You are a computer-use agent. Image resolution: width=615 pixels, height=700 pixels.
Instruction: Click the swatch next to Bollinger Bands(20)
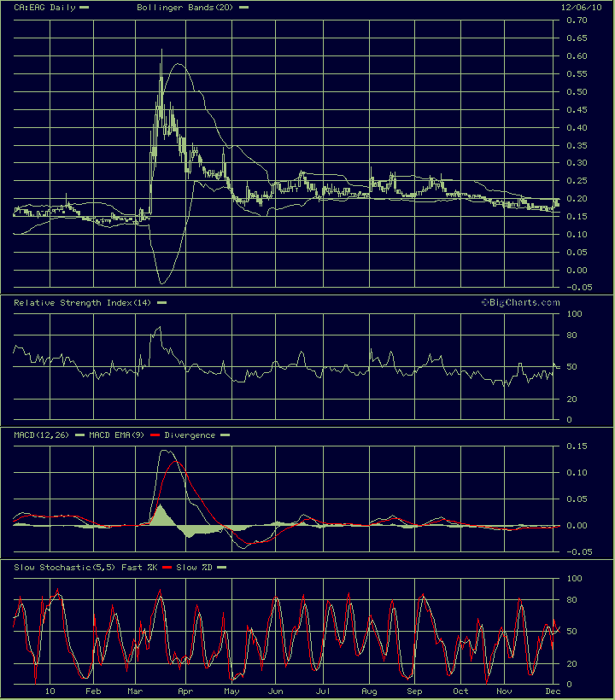click(x=243, y=8)
